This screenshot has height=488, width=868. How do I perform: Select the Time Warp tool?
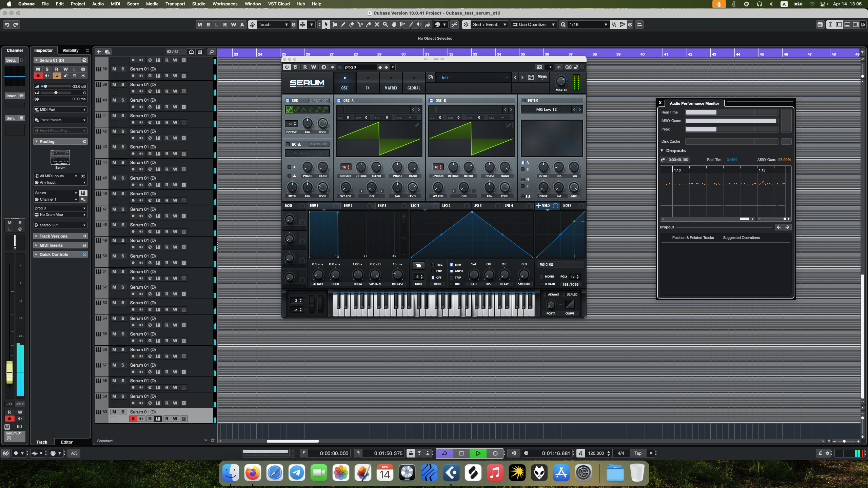pos(402,24)
